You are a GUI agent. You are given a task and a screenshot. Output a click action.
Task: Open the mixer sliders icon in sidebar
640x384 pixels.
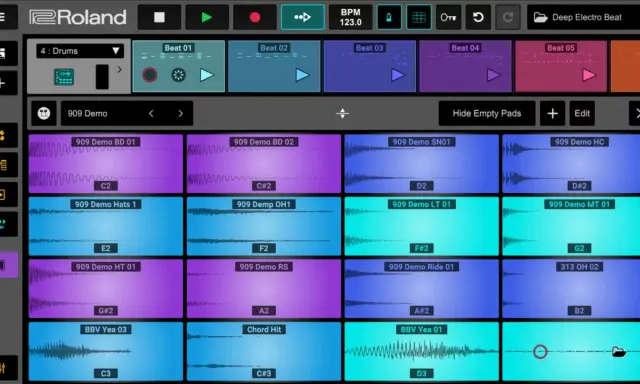[8, 368]
